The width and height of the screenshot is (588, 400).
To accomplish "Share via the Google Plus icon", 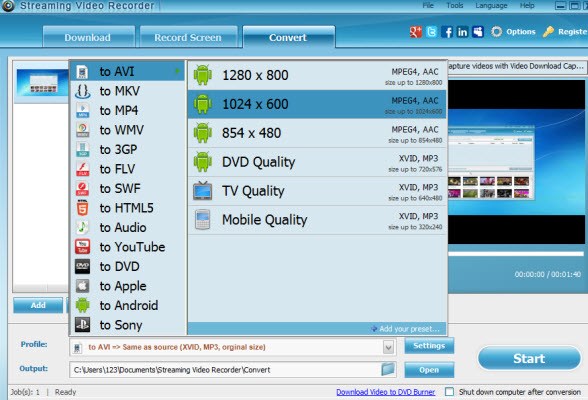I will point(416,32).
